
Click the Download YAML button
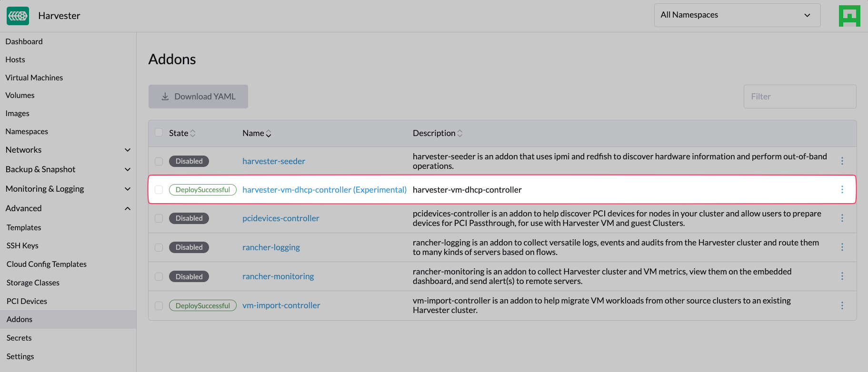click(198, 97)
